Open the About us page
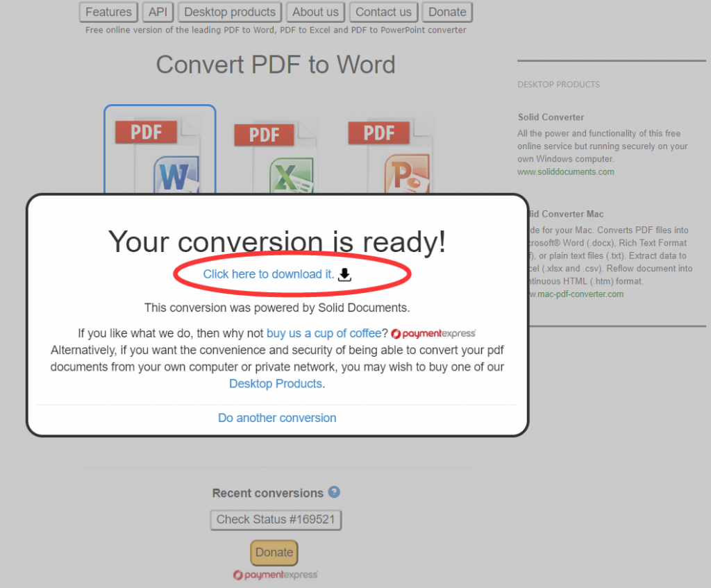Screen dimensions: 711x588 click(x=315, y=12)
